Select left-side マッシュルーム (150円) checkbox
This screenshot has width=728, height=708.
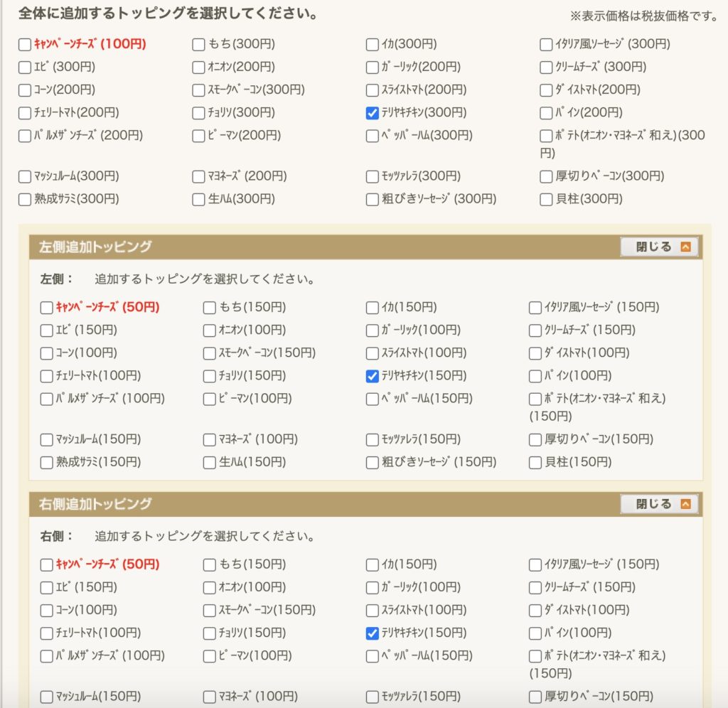pyautogui.click(x=46, y=440)
